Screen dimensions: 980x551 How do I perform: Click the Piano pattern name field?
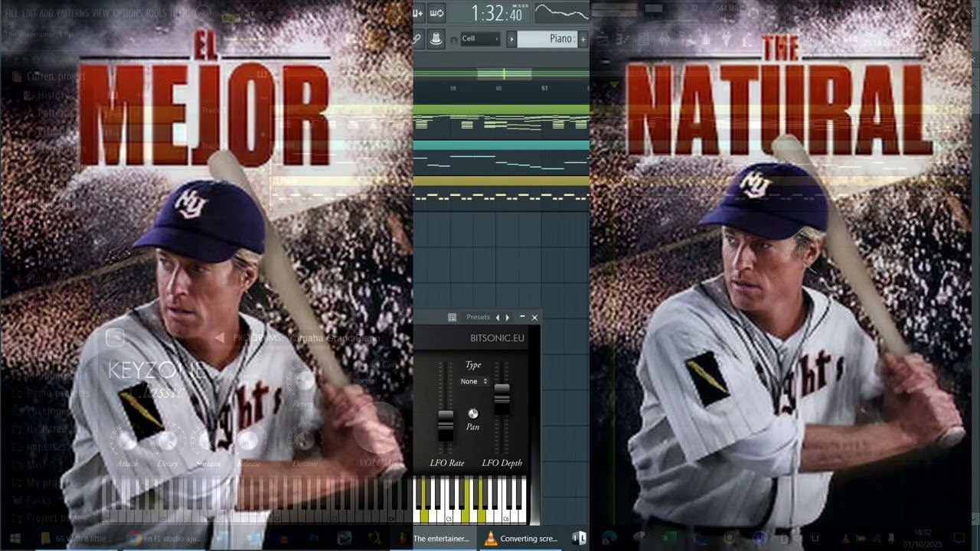point(547,39)
